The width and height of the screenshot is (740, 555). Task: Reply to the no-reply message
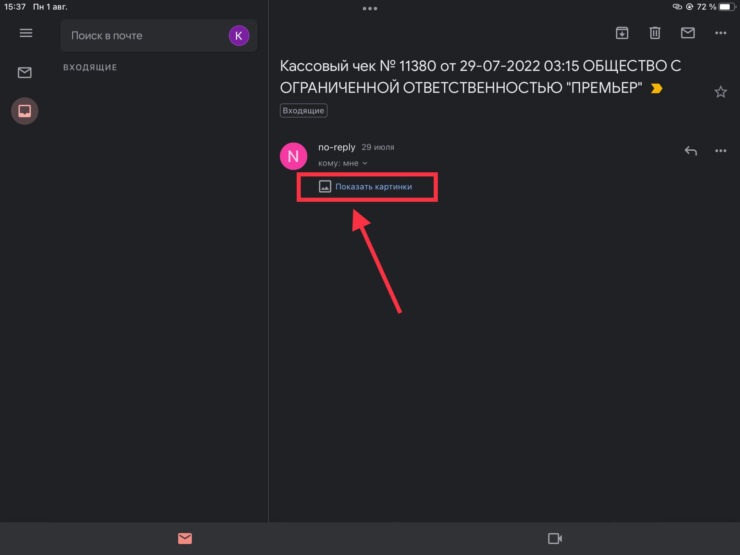click(690, 151)
